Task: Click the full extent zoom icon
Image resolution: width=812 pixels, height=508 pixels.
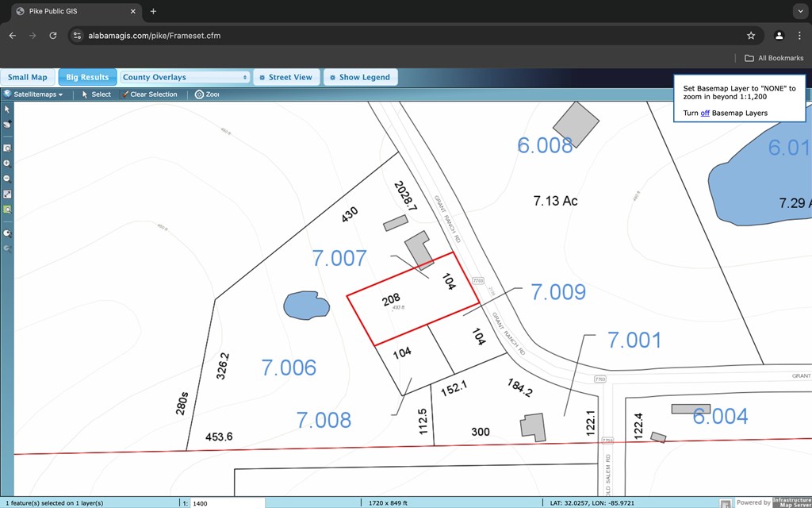Action: coord(7,194)
